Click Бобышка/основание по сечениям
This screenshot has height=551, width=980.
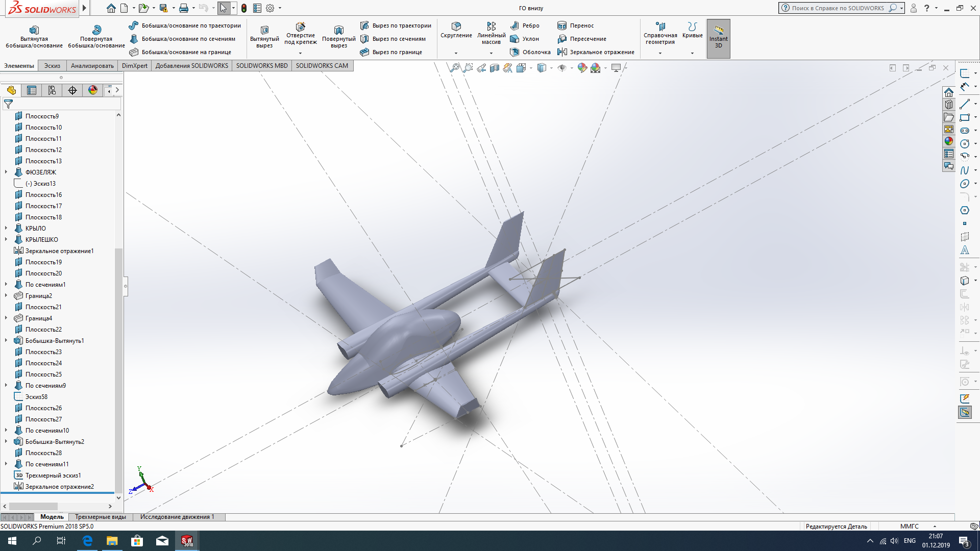coord(182,39)
